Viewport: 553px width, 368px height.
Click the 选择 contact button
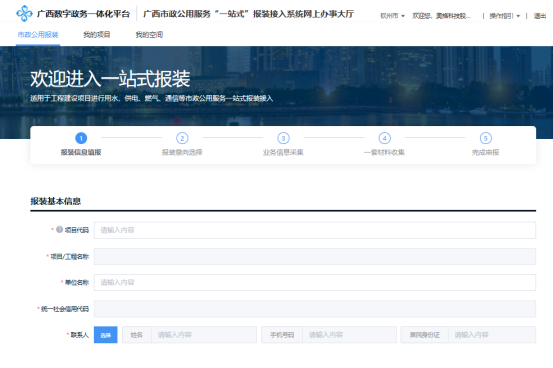click(x=105, y=335)
